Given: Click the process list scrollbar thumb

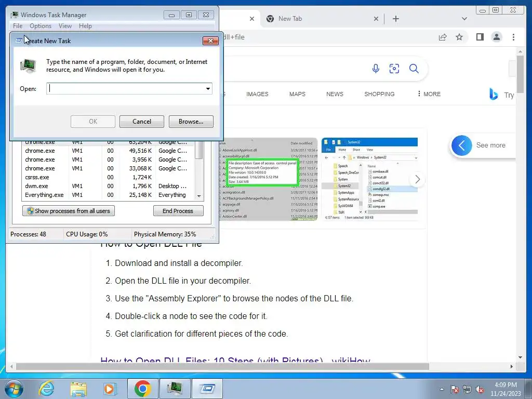Looking at the screenshot, I should click(199, 150).
